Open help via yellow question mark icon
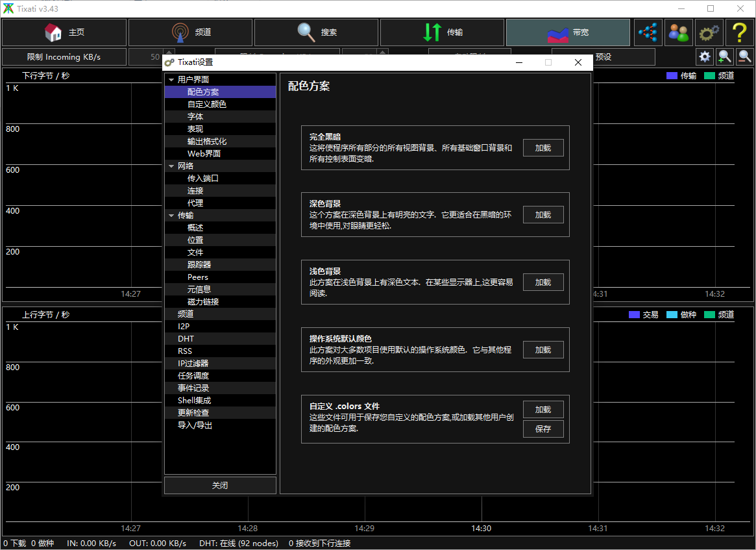The width and height of the screenshot is (756, 550). (740, 32)
